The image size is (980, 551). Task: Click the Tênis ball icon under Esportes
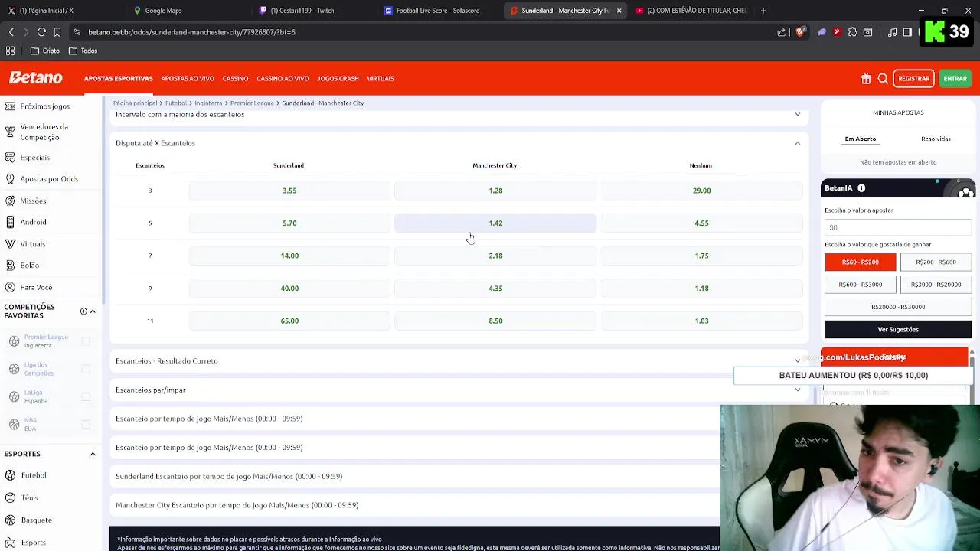(x=10, y=497)
